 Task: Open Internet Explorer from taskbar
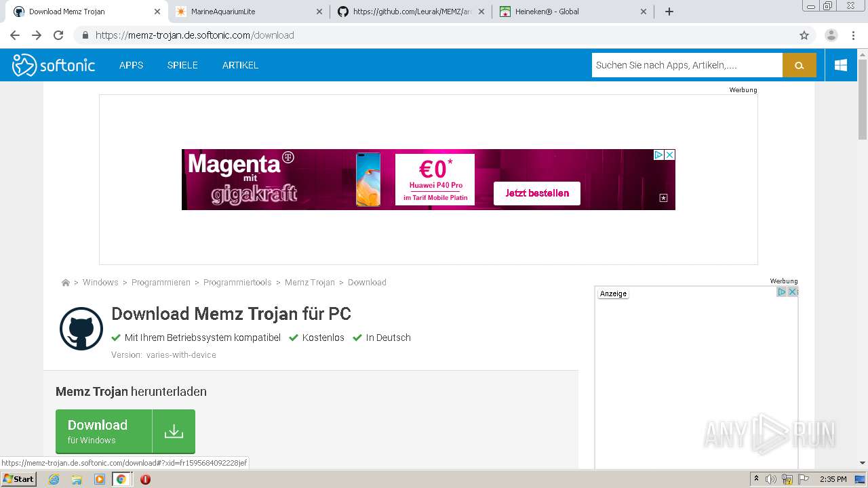pyautogui.click(x=54, y=479)
